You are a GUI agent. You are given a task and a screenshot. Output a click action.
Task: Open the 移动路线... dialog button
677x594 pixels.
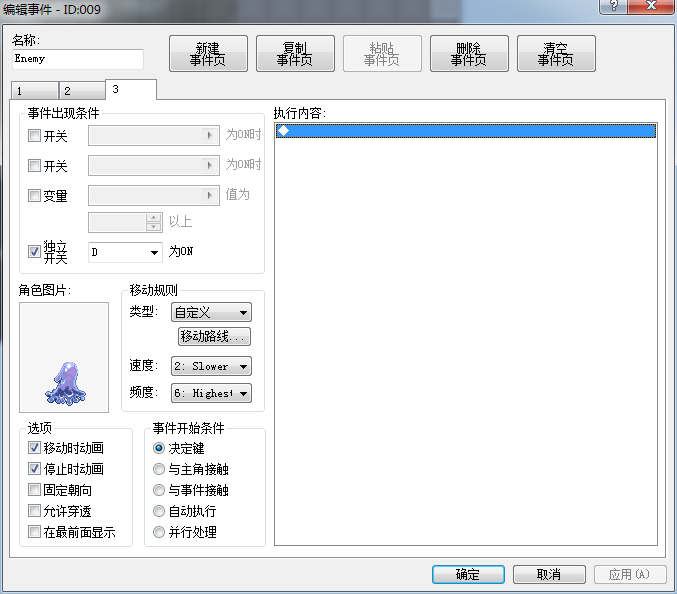(x=214, y=336)
